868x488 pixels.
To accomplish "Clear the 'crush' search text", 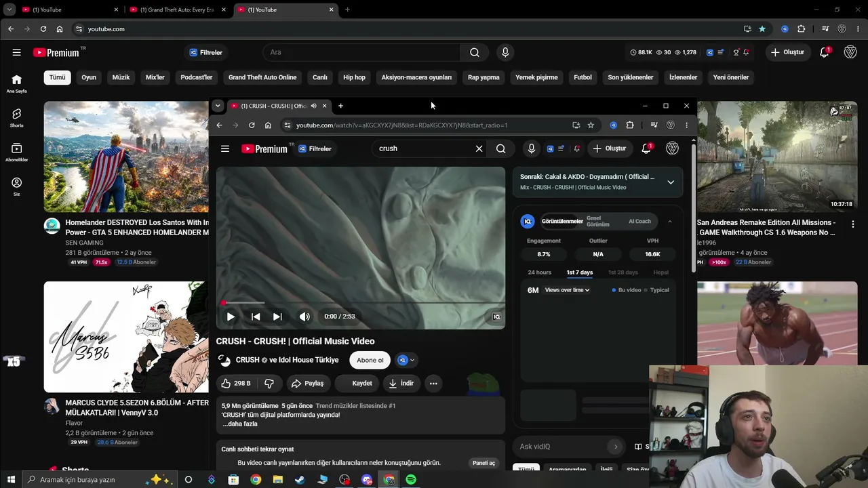I will coord(479,148).
